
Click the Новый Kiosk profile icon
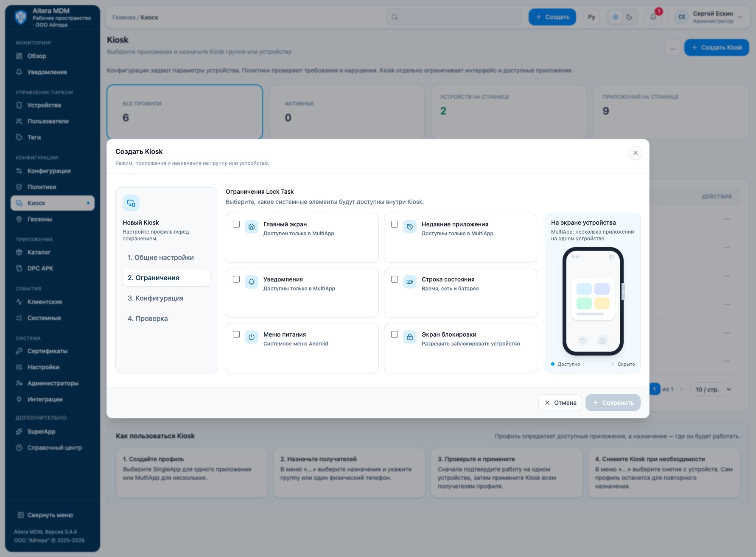coord(131,203)
